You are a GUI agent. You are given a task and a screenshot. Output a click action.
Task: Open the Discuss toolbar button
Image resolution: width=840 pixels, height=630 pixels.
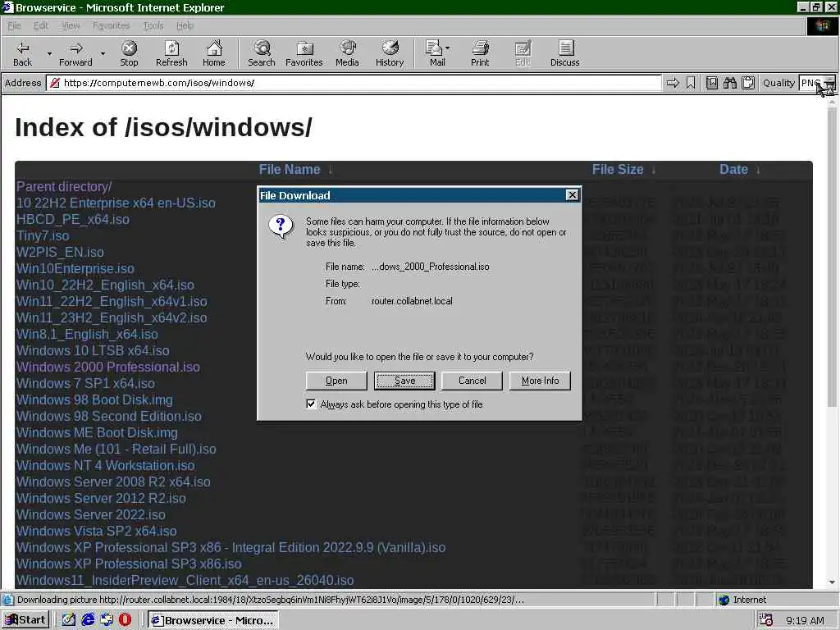point(564,53)
